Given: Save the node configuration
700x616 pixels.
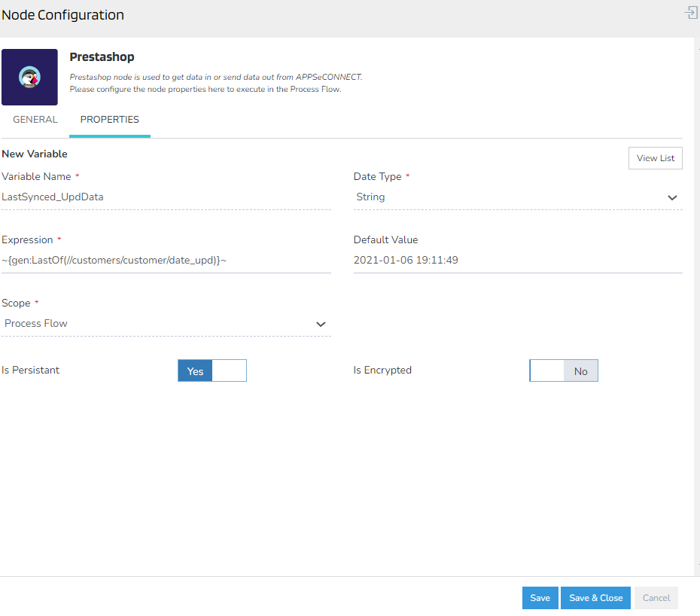Looking at the screenshot, I should (x=540, y=597).
